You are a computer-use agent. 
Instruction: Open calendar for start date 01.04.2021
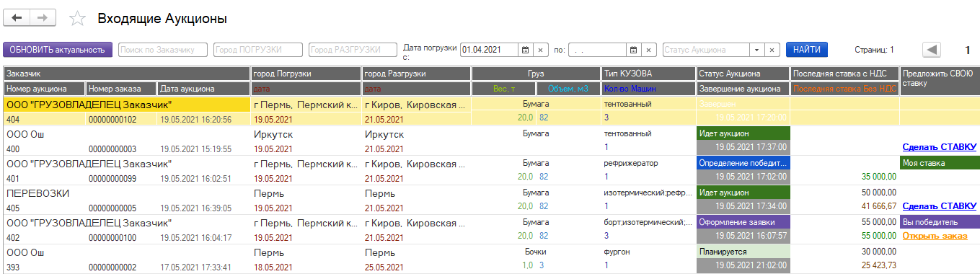click(526, 50)
